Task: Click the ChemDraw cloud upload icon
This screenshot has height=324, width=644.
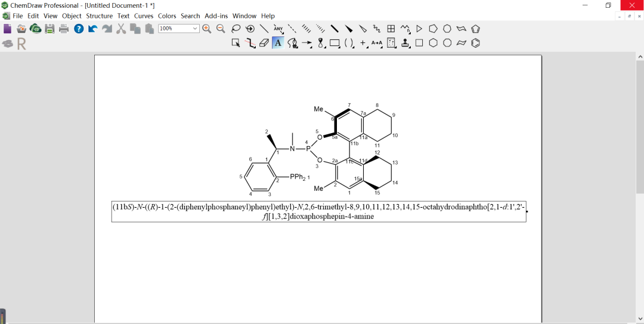Action: pos(36,29)
